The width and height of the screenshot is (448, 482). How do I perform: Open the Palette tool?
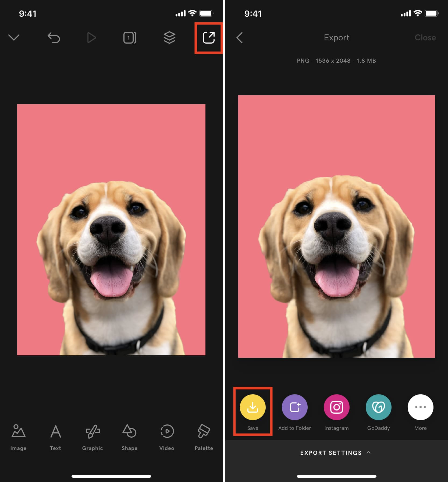pyautogui.click(x=204, y=437)
